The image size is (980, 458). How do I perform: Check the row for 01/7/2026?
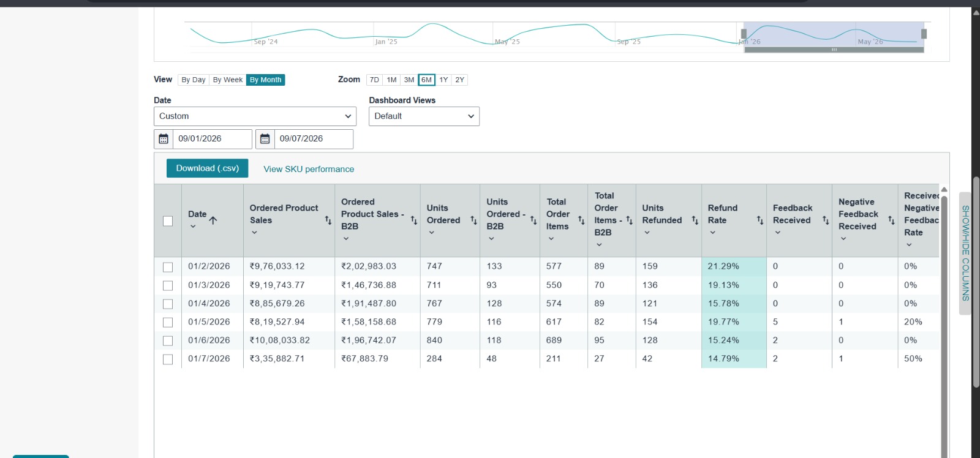168,359
